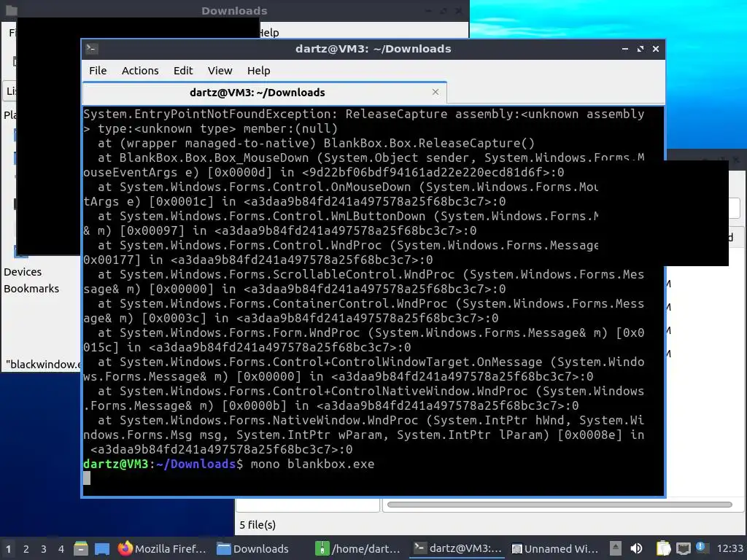This screenshot has height=560, width=747.
Task: Switch to dartz@VM3 terminal taskbar entry
Action: pos(457,548)
